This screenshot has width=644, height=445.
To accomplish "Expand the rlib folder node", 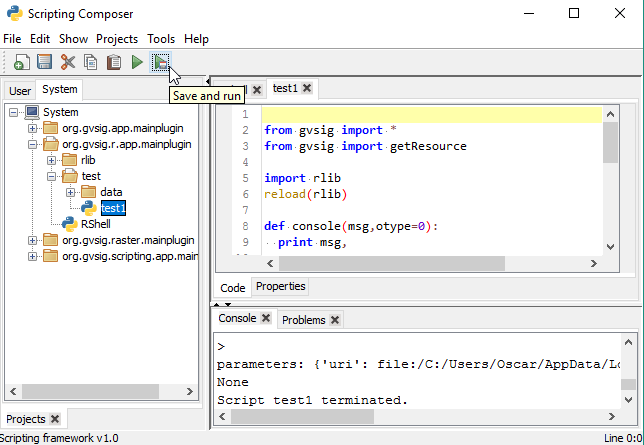I will (52, 160).
